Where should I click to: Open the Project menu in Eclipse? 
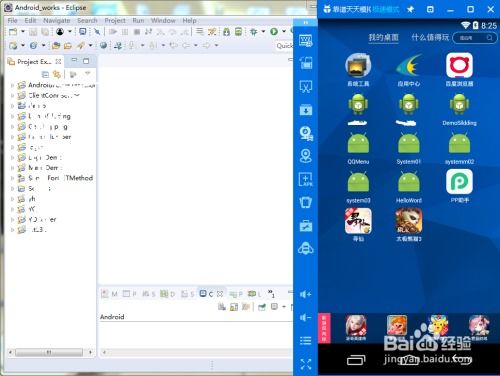click(x=115, y=21)
